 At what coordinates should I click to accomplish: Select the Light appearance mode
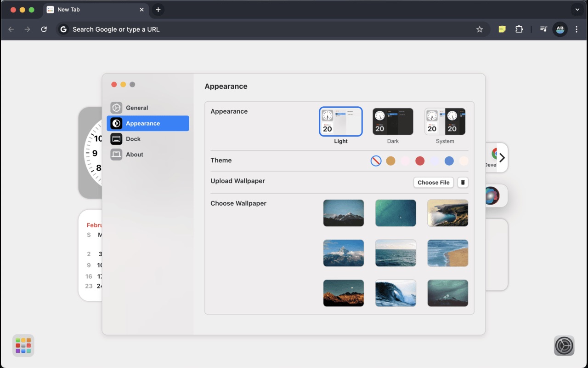tap(340, 121)
